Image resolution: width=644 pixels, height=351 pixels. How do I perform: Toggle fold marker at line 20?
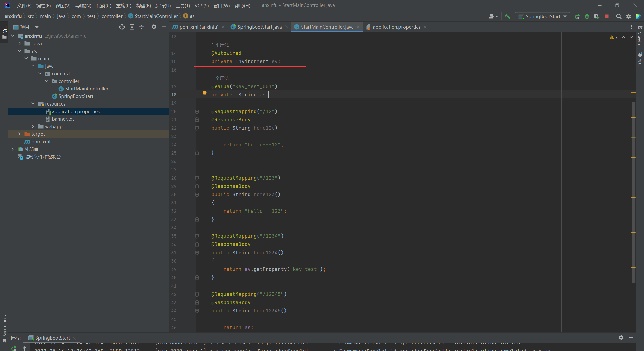[x=197, y=111]
